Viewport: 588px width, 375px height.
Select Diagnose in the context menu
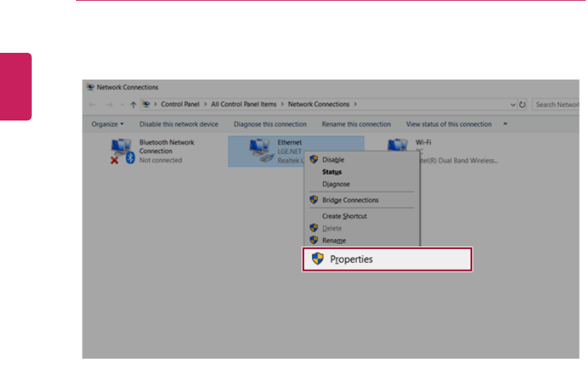pyautogui.click(x=362, y=184)
